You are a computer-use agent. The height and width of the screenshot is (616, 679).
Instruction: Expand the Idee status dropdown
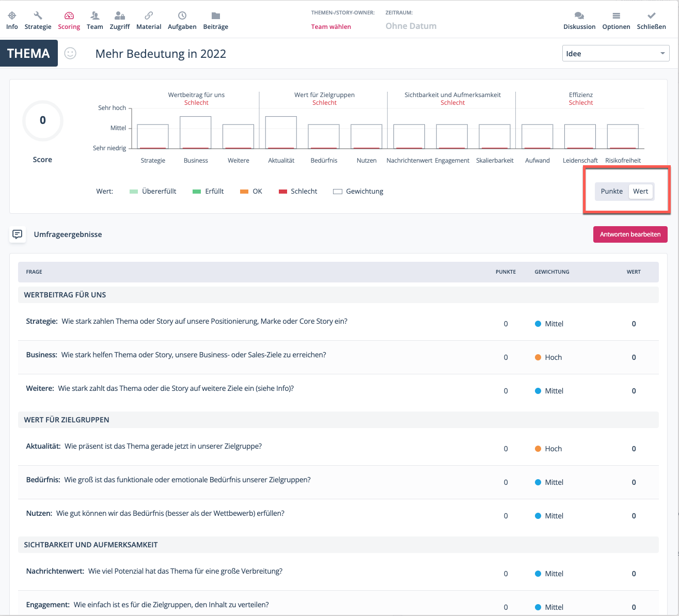click(615, 53)
